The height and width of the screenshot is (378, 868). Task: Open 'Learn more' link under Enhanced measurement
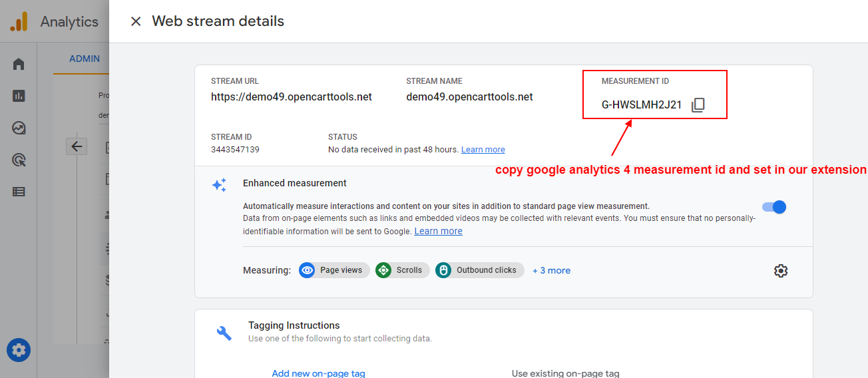coord(438,231)
